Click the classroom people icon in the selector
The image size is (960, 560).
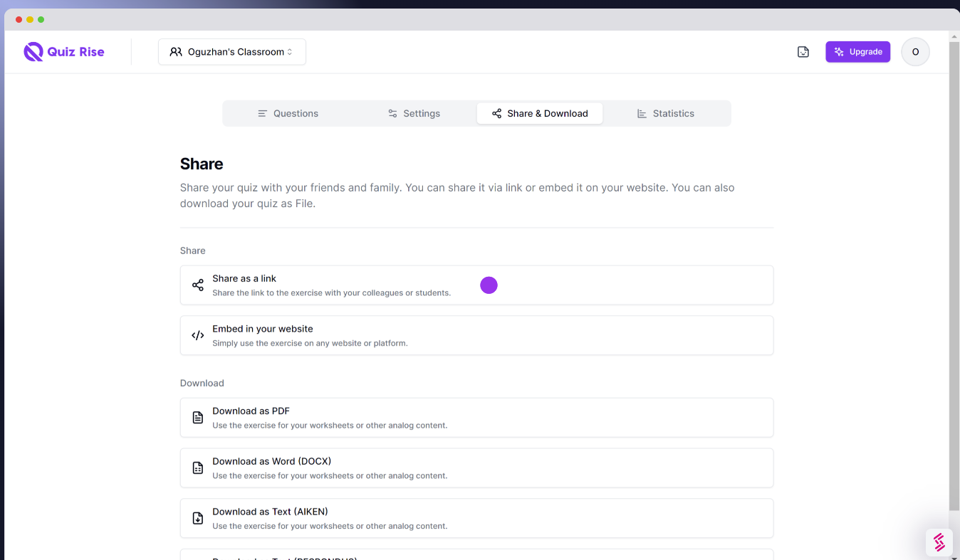176,51
